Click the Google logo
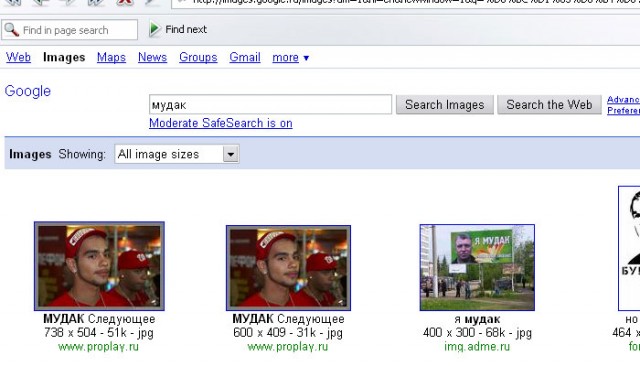Screen dimensions: 640x366 point(28,91)
